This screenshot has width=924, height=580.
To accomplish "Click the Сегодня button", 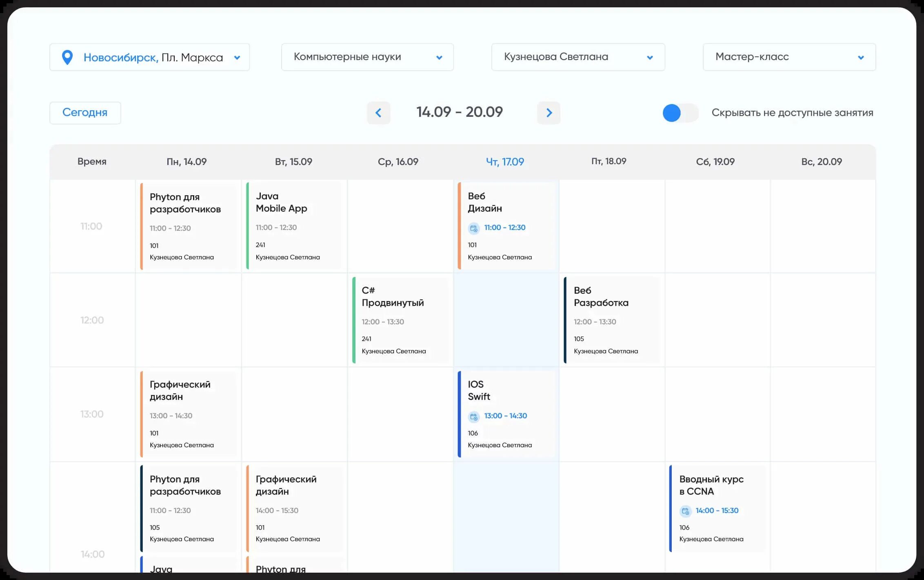I will tap(85, 113).
